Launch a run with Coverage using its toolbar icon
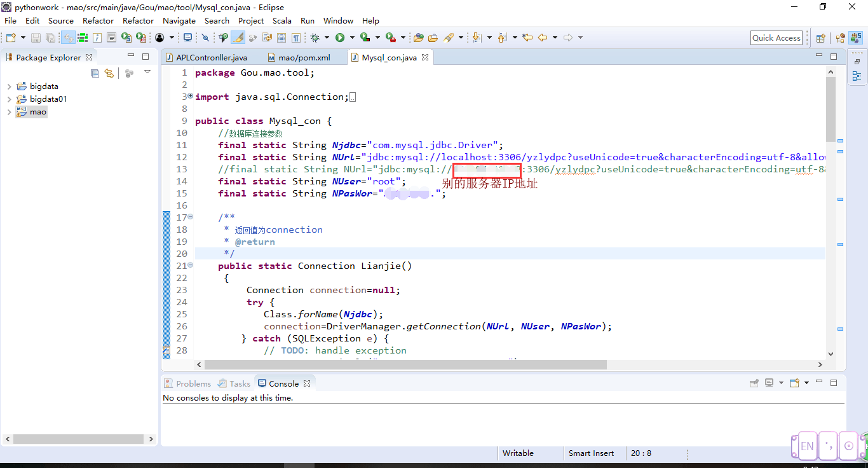The height and width of the screenshot is (468, 868). (364, 37)
